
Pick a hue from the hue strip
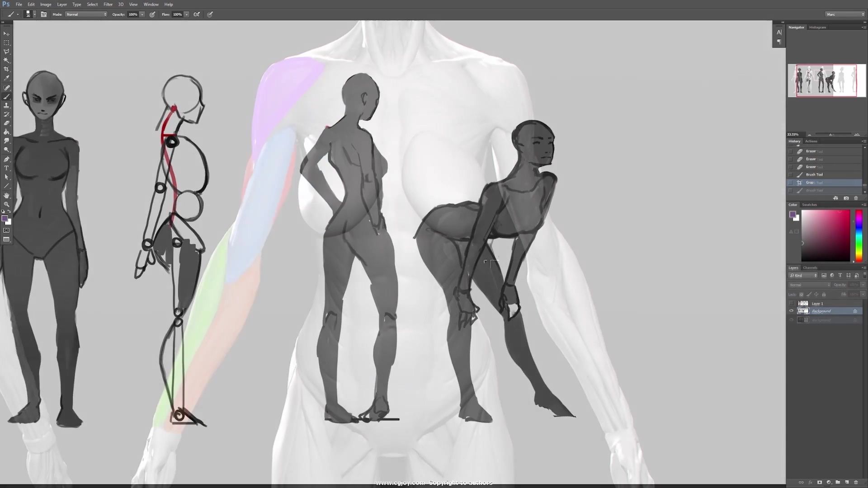[859, 235]
